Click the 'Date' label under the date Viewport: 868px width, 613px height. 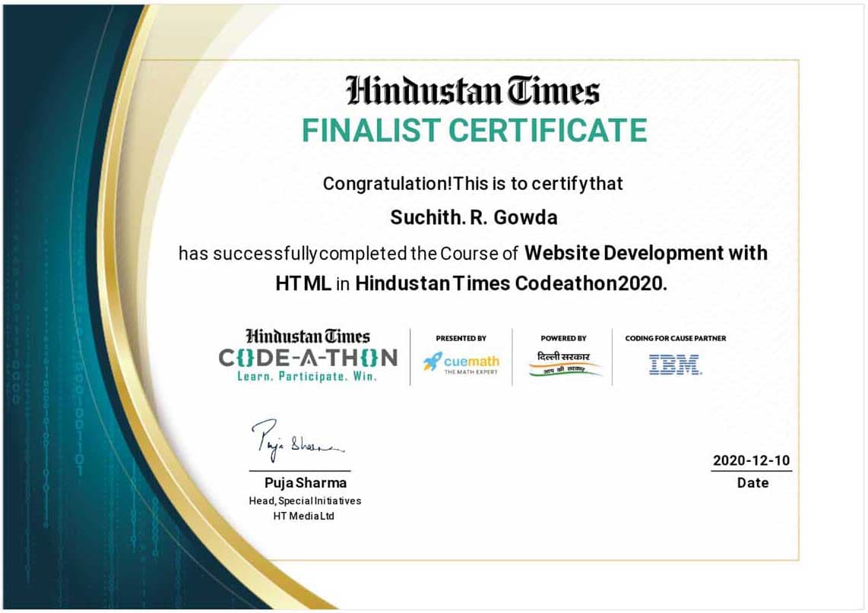click(752, 483)
